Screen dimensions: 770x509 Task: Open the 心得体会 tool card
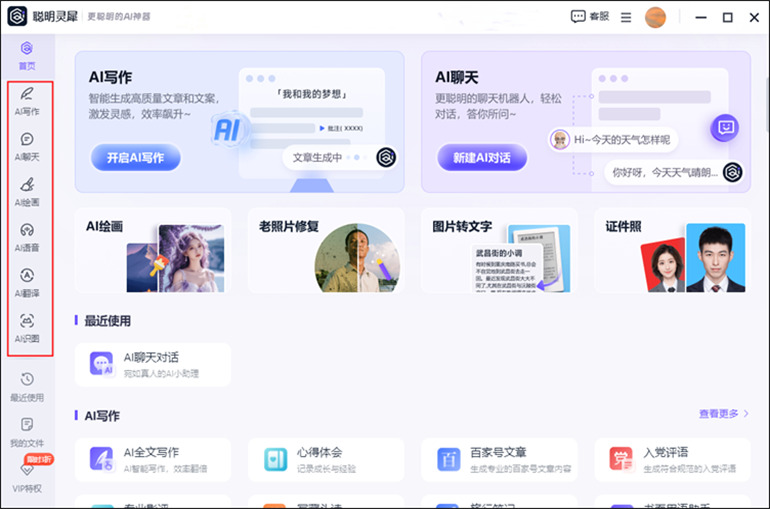(326, 460)
